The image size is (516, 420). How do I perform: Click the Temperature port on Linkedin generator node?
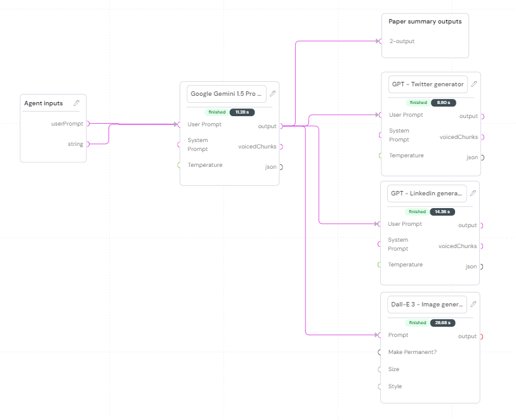pos(380,265)
